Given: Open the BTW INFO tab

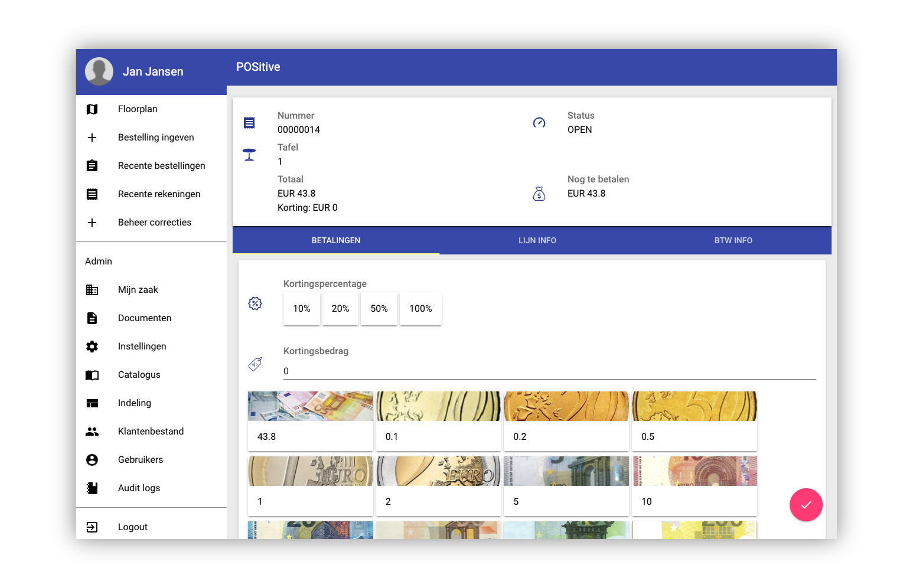Looking at the screenshot, I should [x=733, y=240].
